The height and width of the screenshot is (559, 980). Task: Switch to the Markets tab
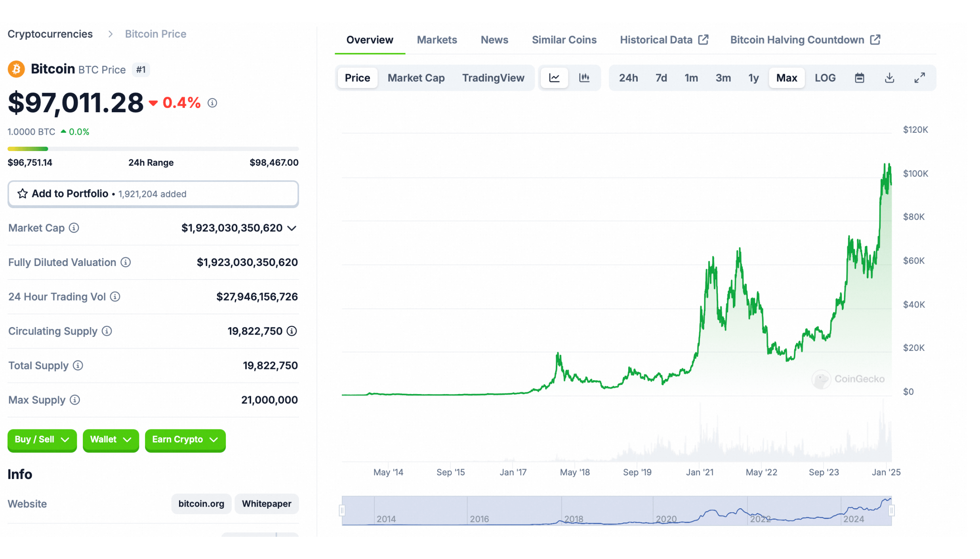(437, 40)
